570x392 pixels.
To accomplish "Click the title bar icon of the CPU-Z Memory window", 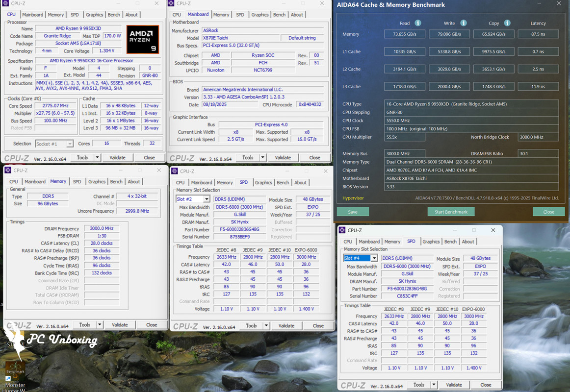I will [x=8, y=170].
